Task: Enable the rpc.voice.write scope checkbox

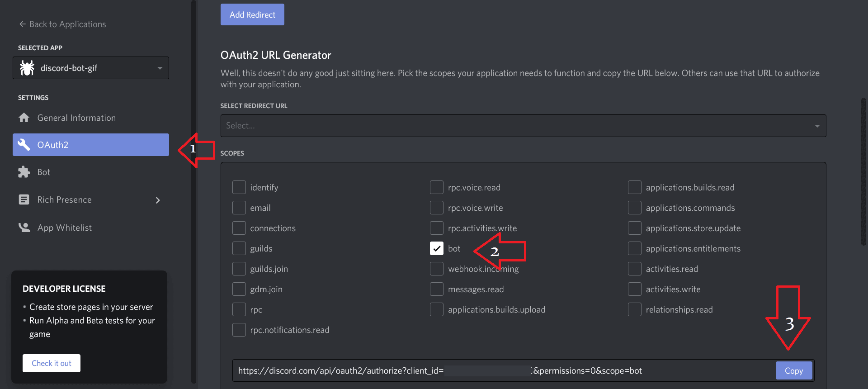Action: coord(437,208)
